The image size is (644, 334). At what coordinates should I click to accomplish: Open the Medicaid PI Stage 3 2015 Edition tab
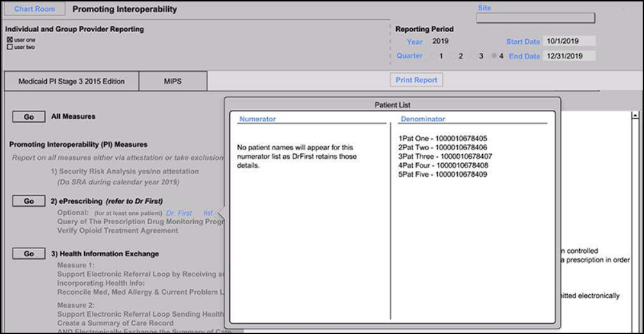point(71,82)
